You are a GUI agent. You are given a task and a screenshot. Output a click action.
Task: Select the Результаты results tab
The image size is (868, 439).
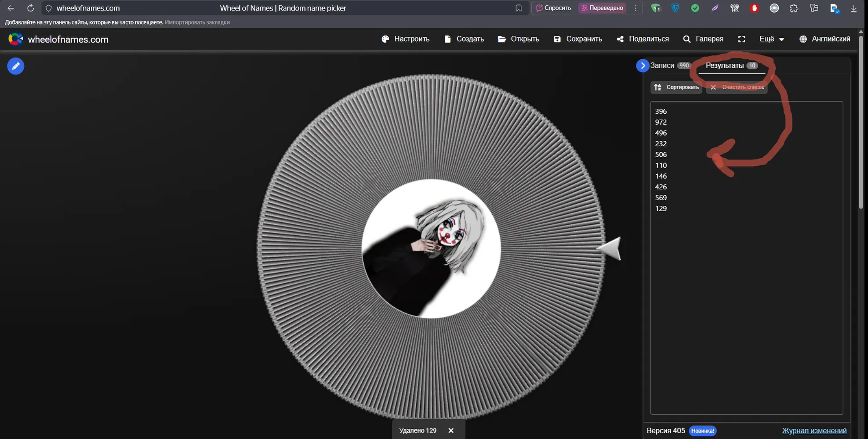732,65
